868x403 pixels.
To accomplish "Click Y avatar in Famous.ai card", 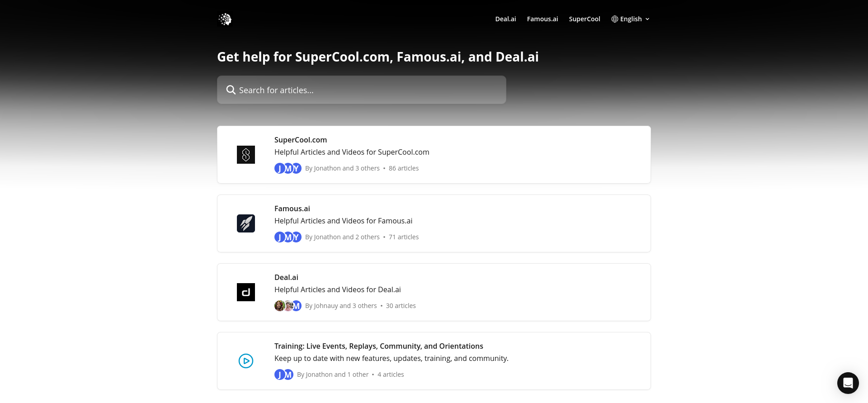I will 297,237.
